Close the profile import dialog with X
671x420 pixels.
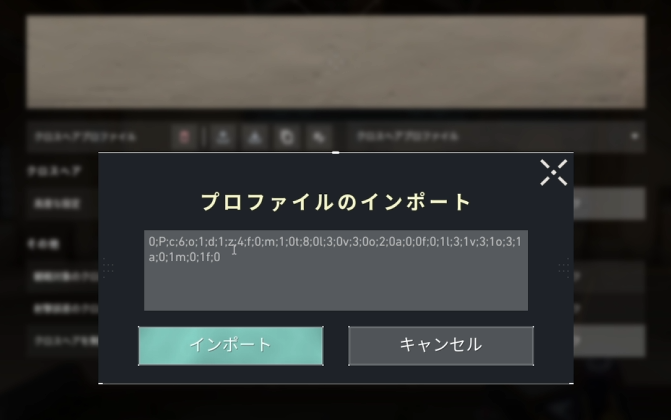553,173
